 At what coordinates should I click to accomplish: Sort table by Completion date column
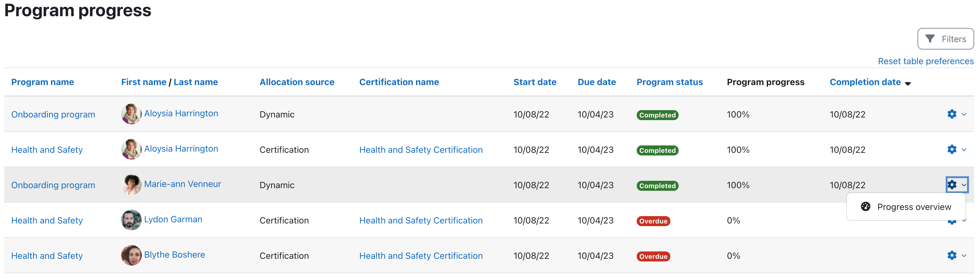click(x=865, y=82)
